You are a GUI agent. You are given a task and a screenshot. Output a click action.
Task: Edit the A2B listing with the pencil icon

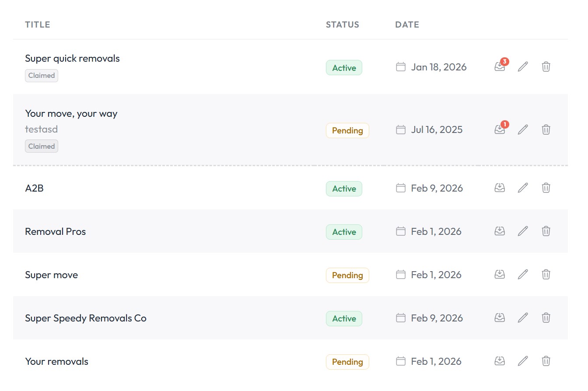point(522,188)
